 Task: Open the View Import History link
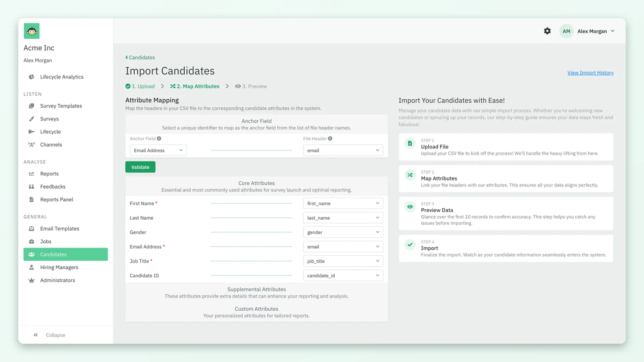click(x=590, y=73)
